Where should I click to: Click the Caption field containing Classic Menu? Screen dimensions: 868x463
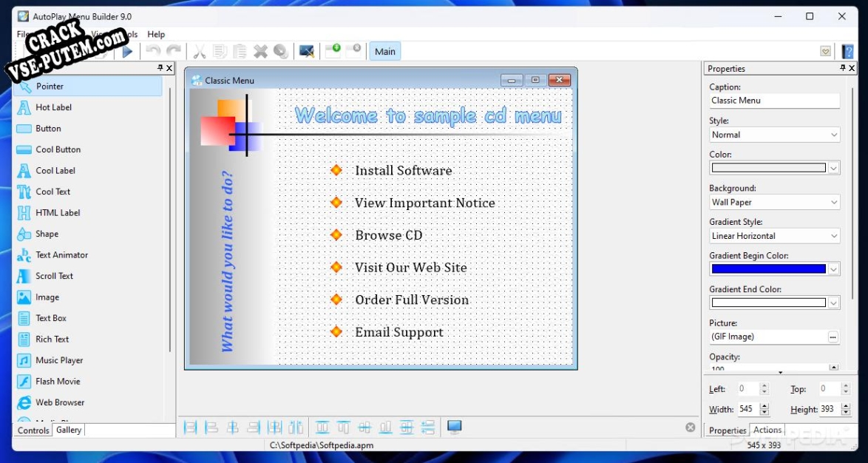click(774, 101)
